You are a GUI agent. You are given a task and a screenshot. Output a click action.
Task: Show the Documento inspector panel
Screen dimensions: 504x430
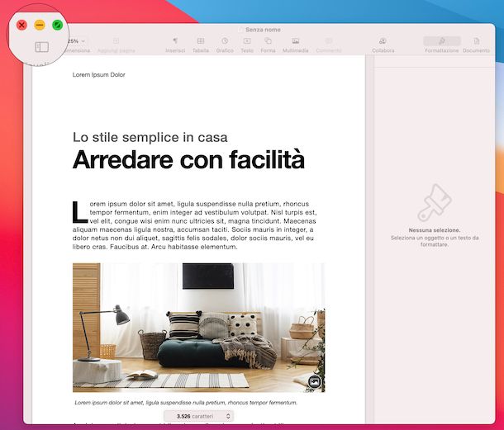point(477,45)
